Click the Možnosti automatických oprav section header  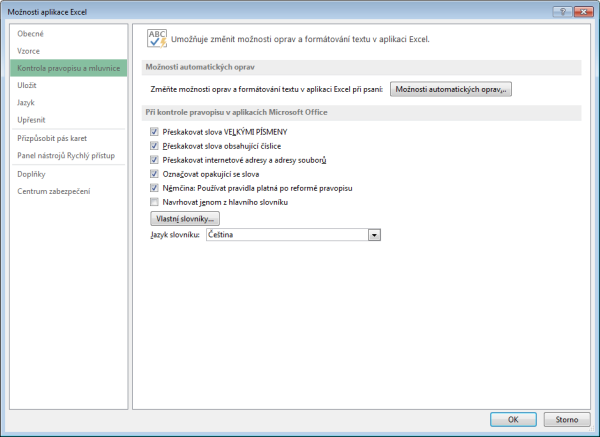coord(361,67)
